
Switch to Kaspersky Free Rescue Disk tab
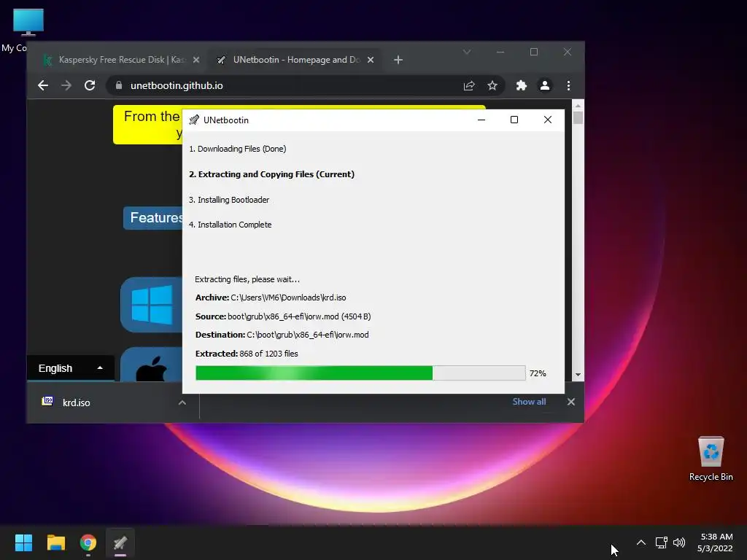coord(121,60)
